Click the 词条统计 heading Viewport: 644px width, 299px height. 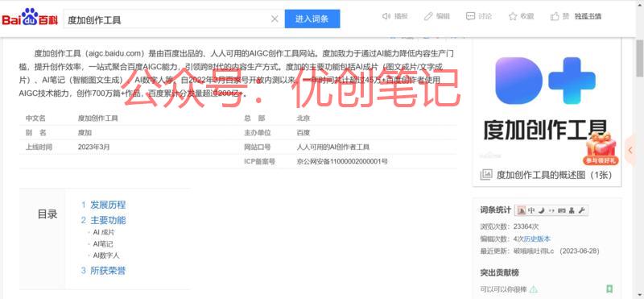pyautogui.click(x=495, y=210)
